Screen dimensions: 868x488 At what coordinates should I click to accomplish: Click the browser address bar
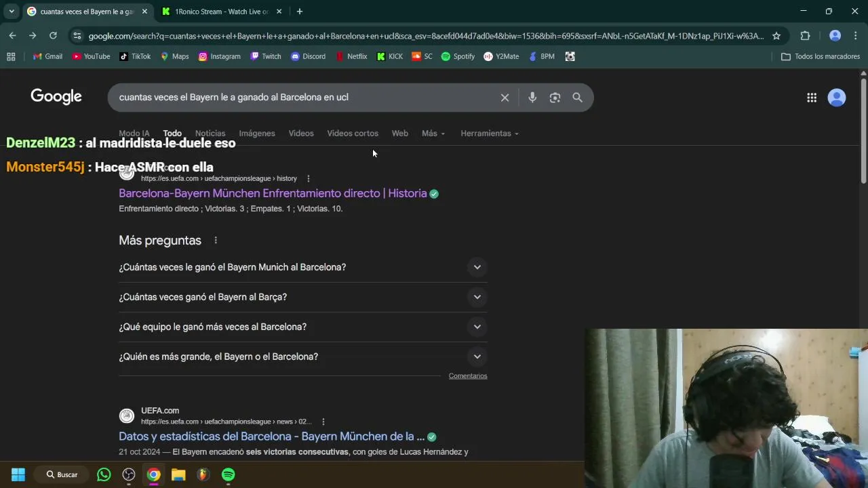click(x=426, y=36)
